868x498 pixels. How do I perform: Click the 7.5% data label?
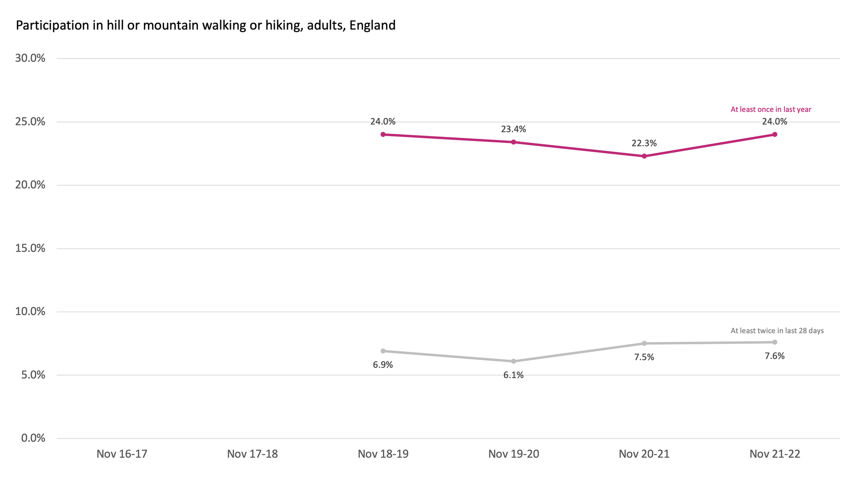(644, 357)
